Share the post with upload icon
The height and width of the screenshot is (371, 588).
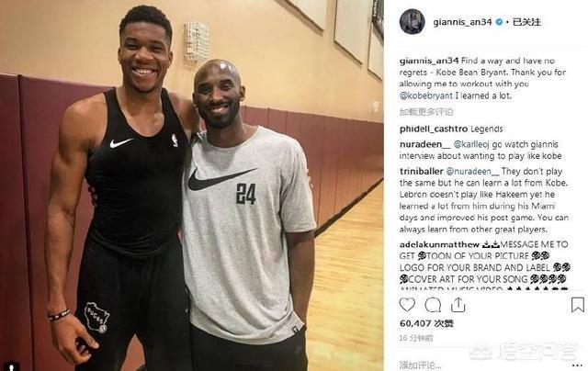tap(458, 305)
